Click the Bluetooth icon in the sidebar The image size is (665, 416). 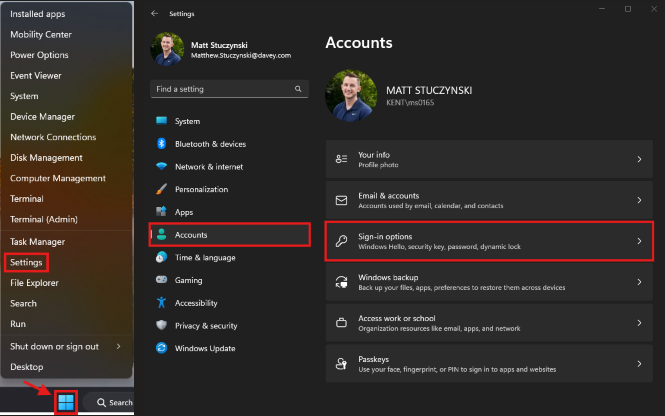click(x=162, y=144)
